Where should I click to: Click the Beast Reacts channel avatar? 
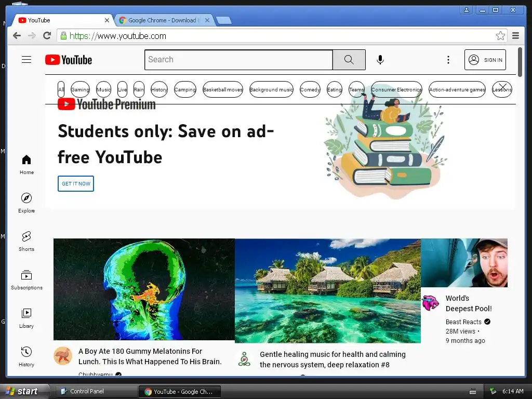[x=430, y=303]
